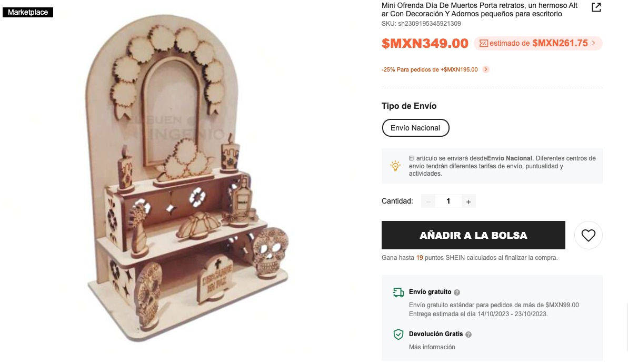Open the -25% discount details arrow

485,69
